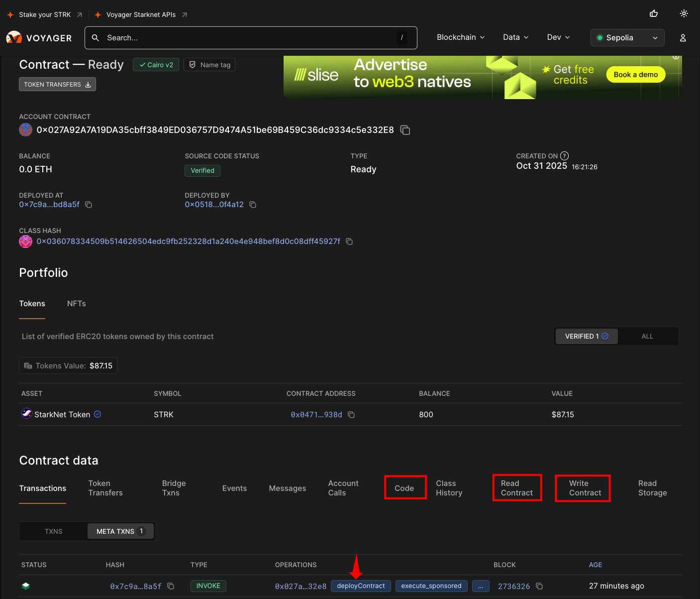The height and width of the screenshot is (599, 700).
Task: Copy the class hash value
Action: pyautogui.click(x=349, y=241)
